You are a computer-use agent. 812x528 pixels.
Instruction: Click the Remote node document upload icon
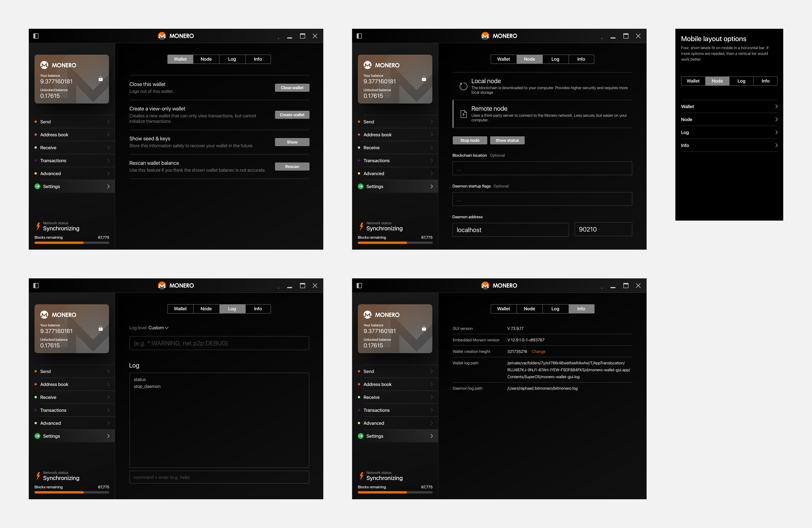point(463,114)
